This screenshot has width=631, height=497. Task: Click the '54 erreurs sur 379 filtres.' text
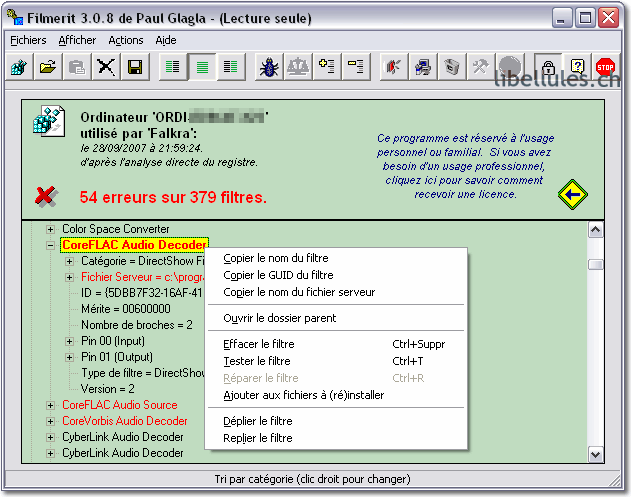tap(173, 197)
